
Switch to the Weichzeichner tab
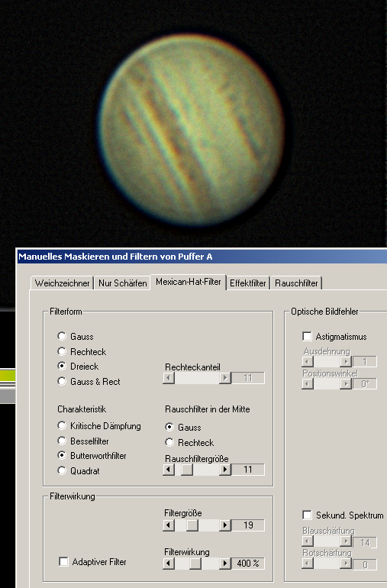tap(62, 283)
